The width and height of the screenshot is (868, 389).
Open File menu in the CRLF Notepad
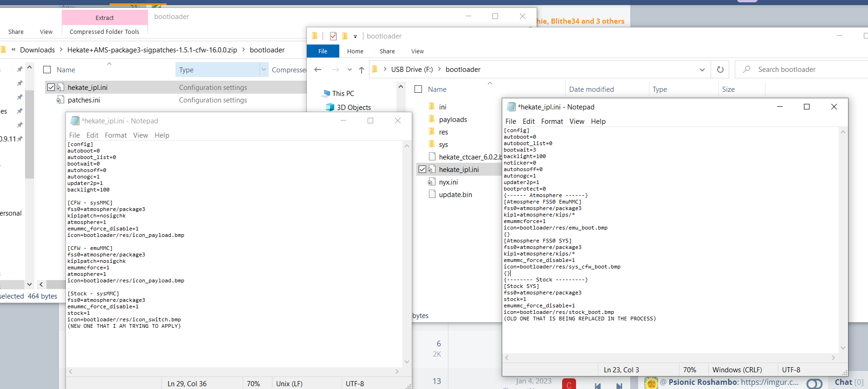pos(511,121)
